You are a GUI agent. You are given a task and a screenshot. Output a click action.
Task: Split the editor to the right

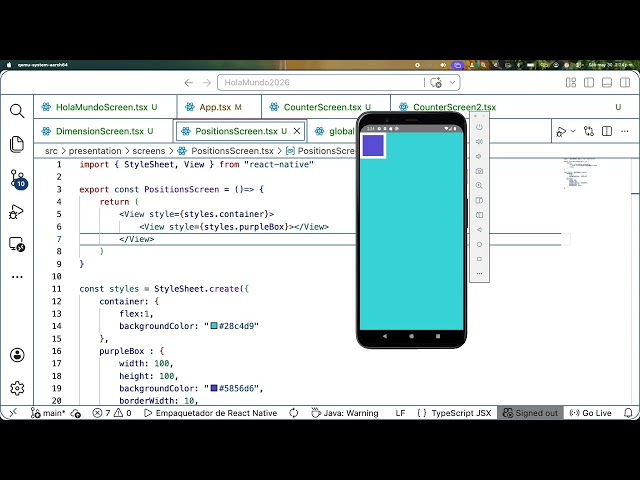[607, 131]
